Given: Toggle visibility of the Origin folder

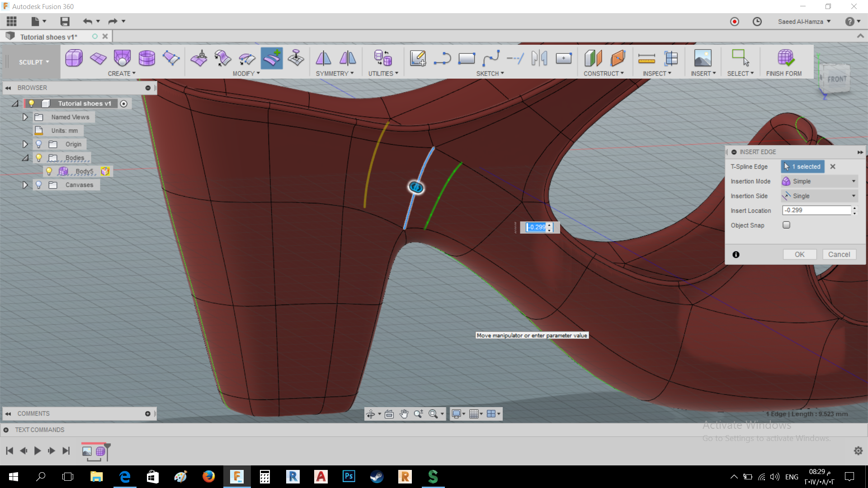Looking at the screenshot, I should coord(39,144).
